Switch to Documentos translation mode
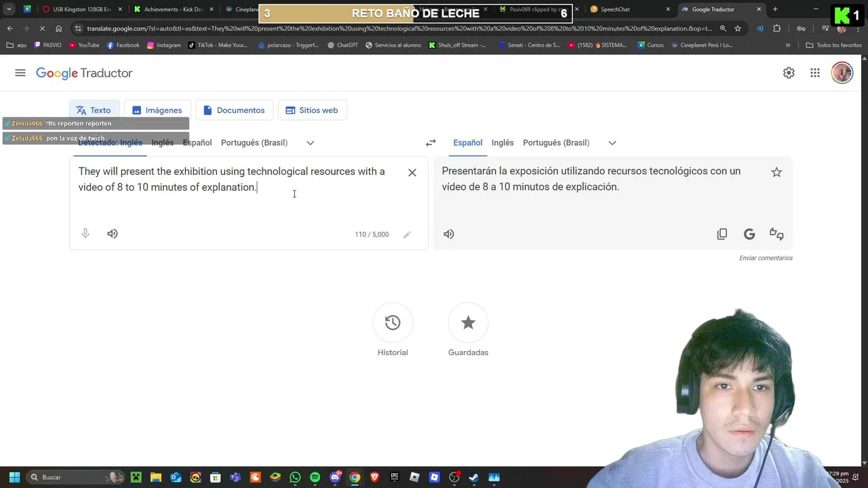The image size is (868, 488). click(x=235, y=110)
